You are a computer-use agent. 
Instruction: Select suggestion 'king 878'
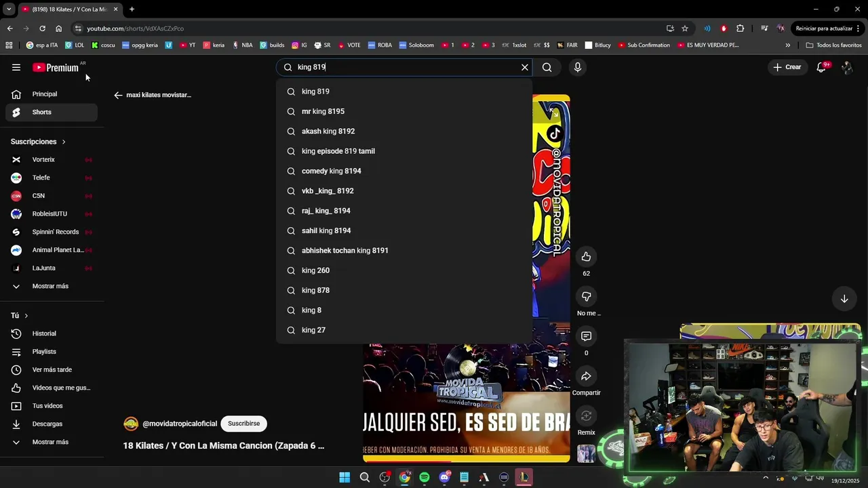point(404,290)
